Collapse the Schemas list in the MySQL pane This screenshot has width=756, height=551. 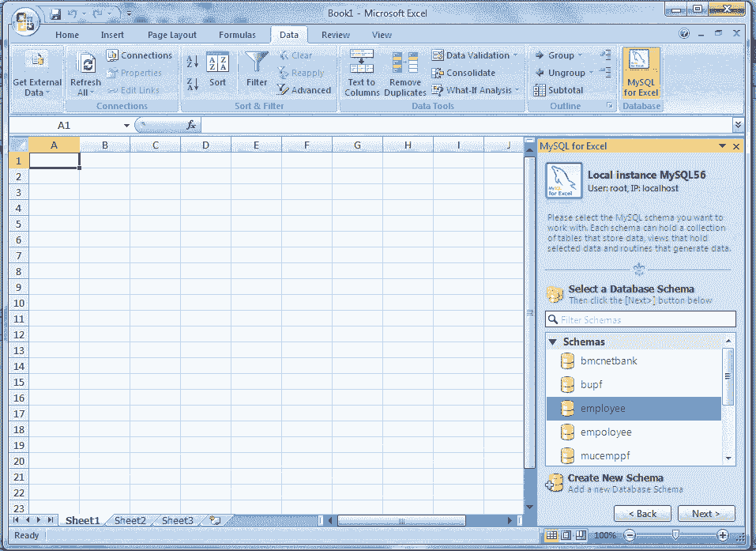pos(551,342)
